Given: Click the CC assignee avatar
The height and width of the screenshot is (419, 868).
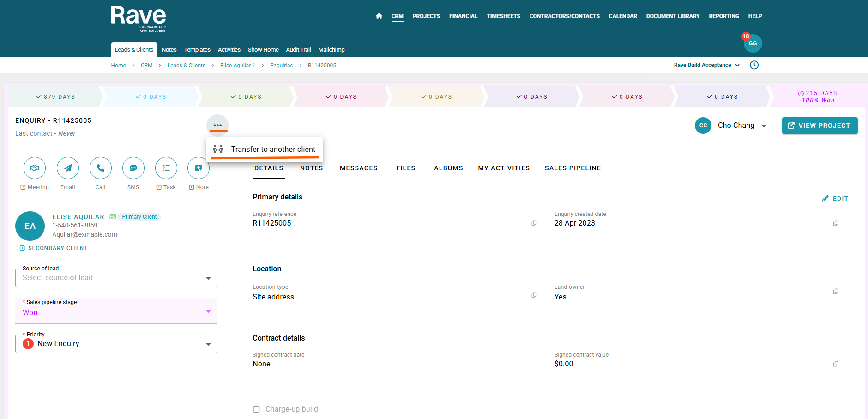Looking at the screenshot, I should click(703, 126).
